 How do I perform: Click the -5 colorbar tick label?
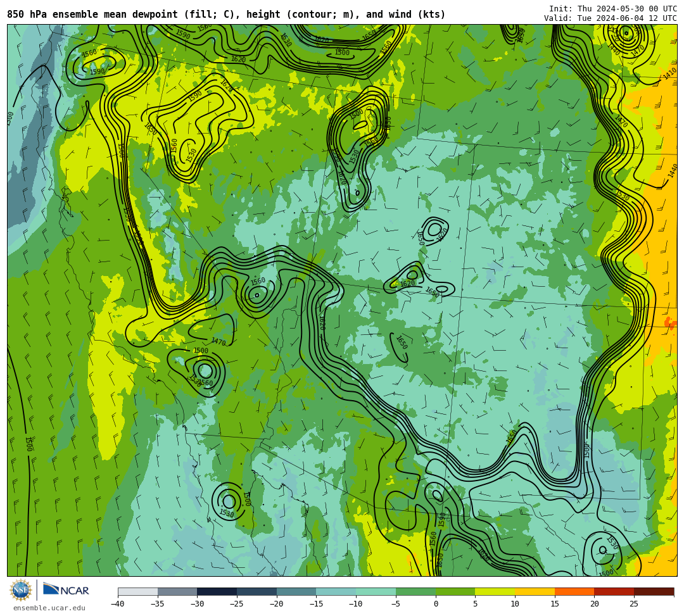pos(396,604)
